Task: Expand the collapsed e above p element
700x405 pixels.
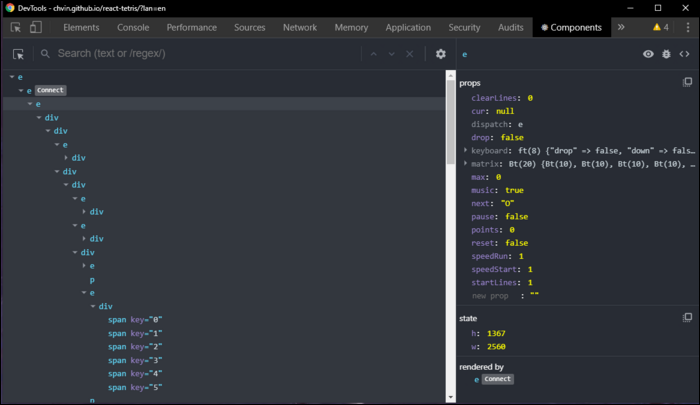Action: tap(84, 266)
